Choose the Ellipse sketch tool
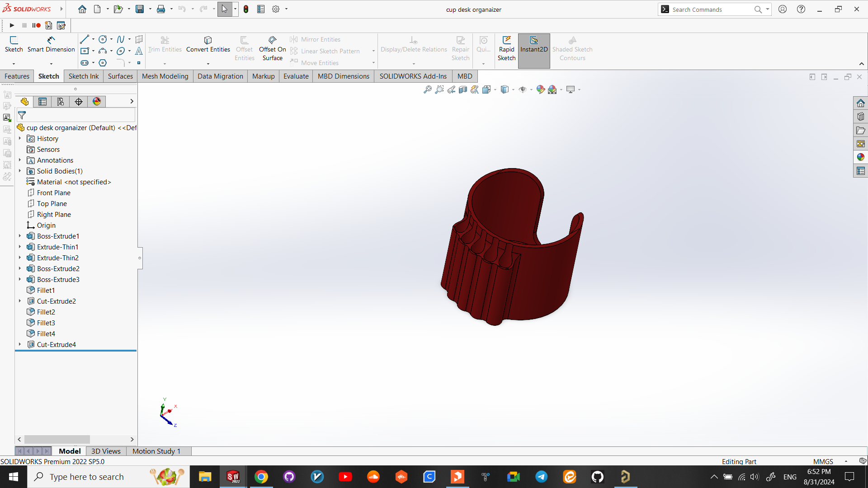The width and height of the screenshot is (868, 488). point(121,51)
